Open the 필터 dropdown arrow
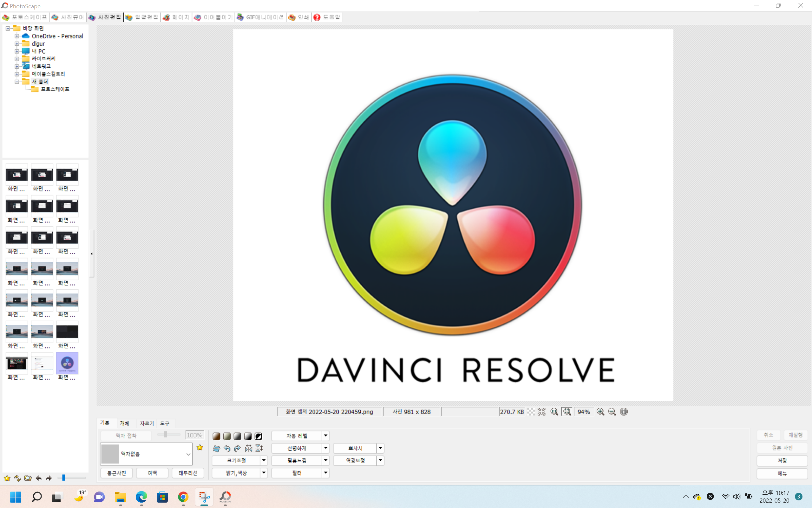Screen dimensions: 812x508 pos(325,473)
